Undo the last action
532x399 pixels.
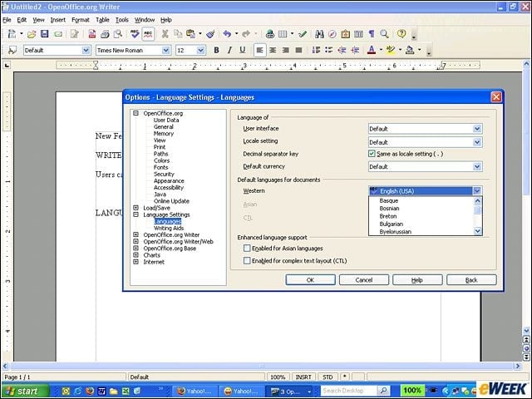point(227,34)
